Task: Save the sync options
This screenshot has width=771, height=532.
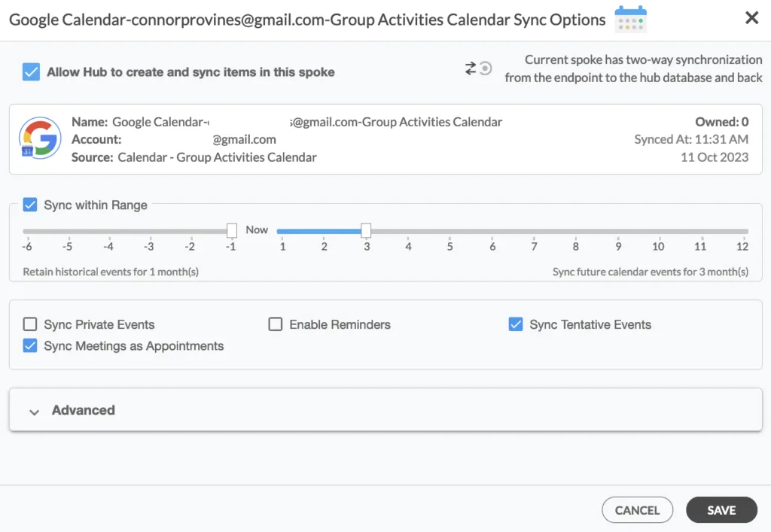Action: (721, 510)
